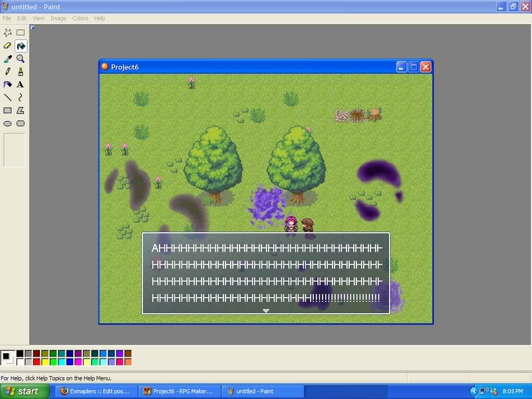Select the Airbrush spray can tool
Viewport: 532px width, 399px height.
8,84
